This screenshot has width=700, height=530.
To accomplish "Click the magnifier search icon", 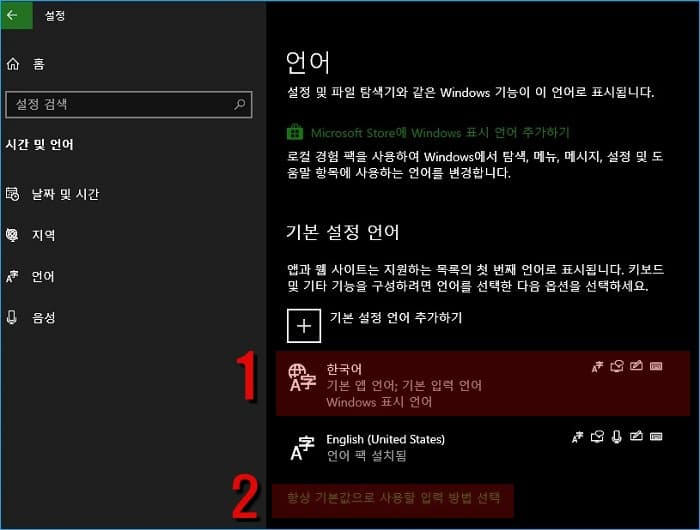I will 240,104.
